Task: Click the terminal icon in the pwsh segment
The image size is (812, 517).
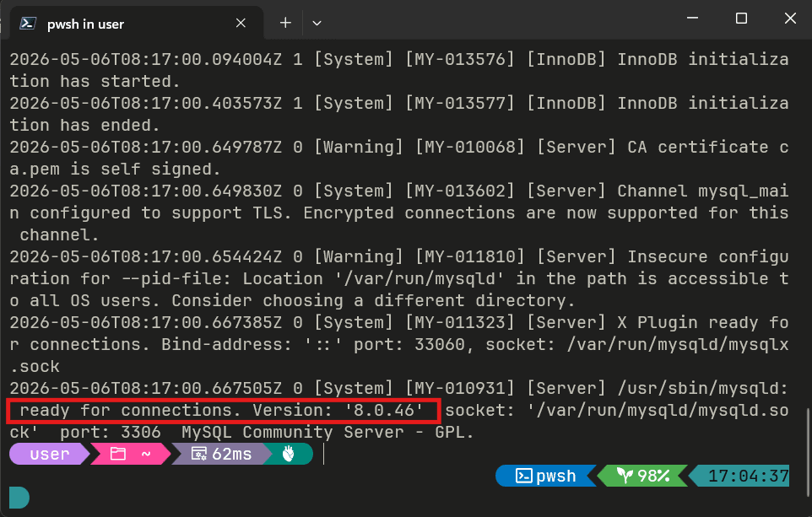Action: [x=523, y=476]
